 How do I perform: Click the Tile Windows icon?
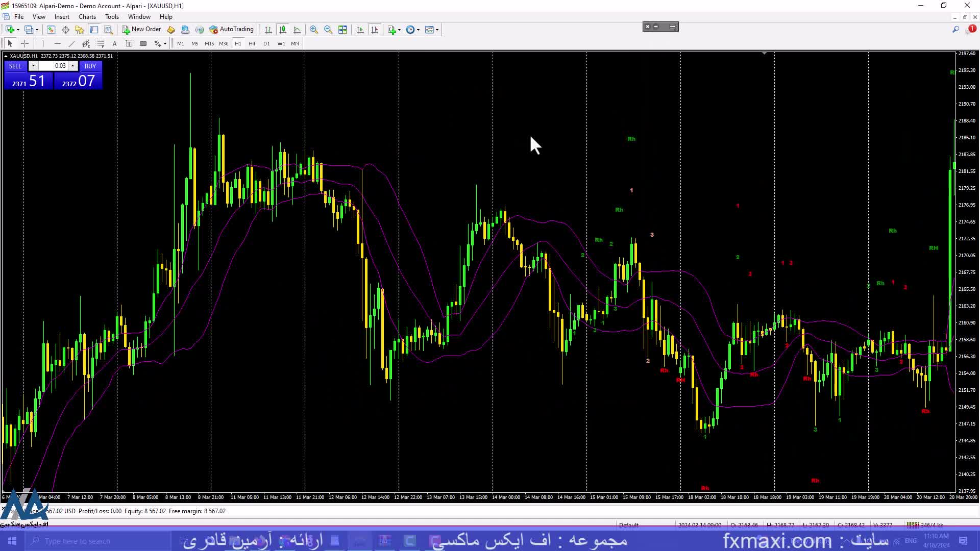tap(342, 30)
